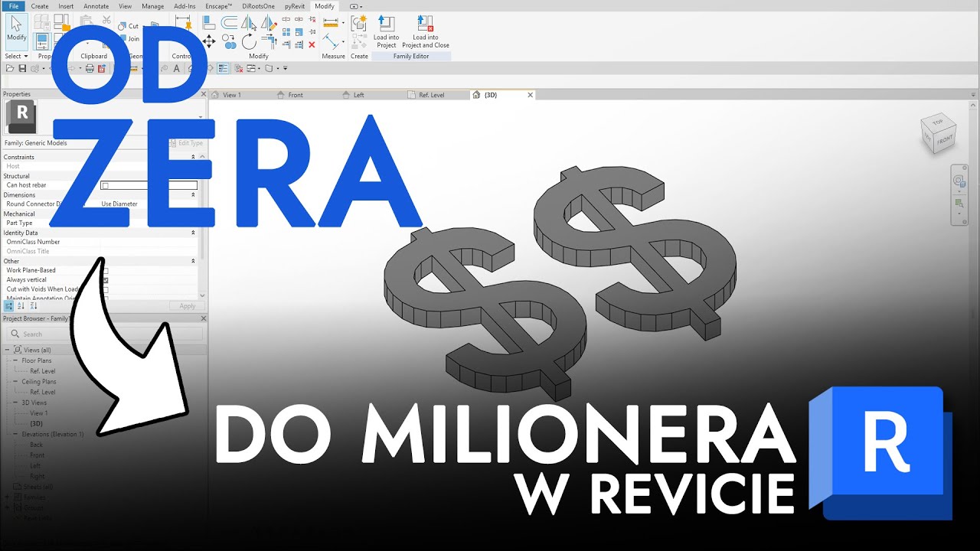
Task: Open the Manage ribbon tab
Action: [152, 6]
